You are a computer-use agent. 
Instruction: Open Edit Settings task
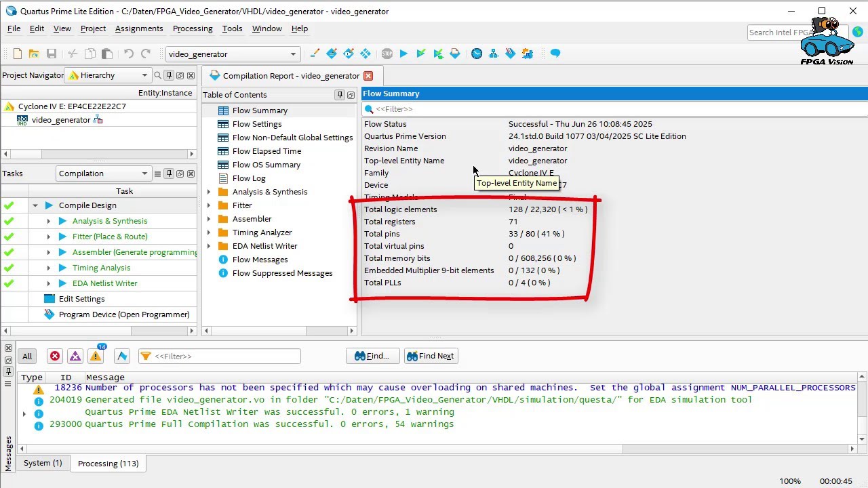(81, 299)
